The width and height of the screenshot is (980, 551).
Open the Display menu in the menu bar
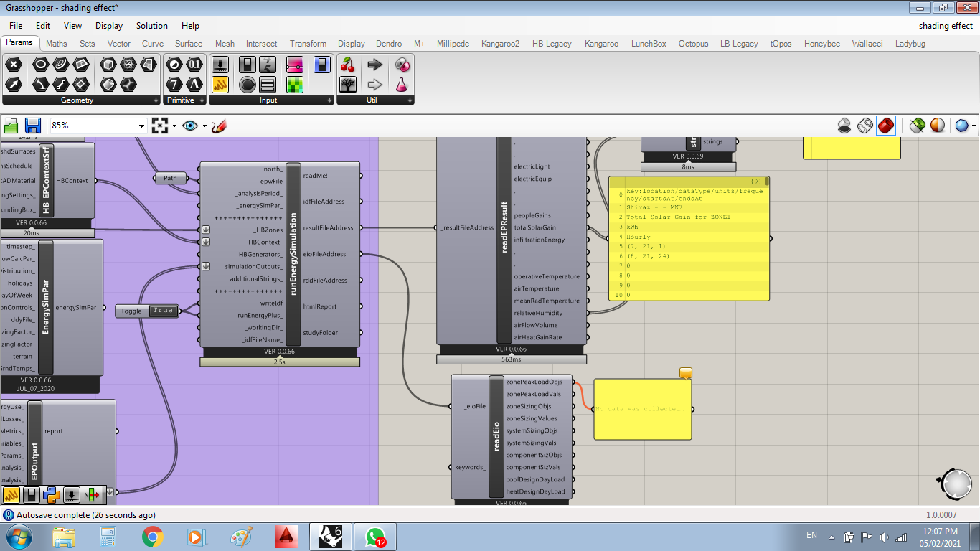pyautogui.click(x=109, y=26)
